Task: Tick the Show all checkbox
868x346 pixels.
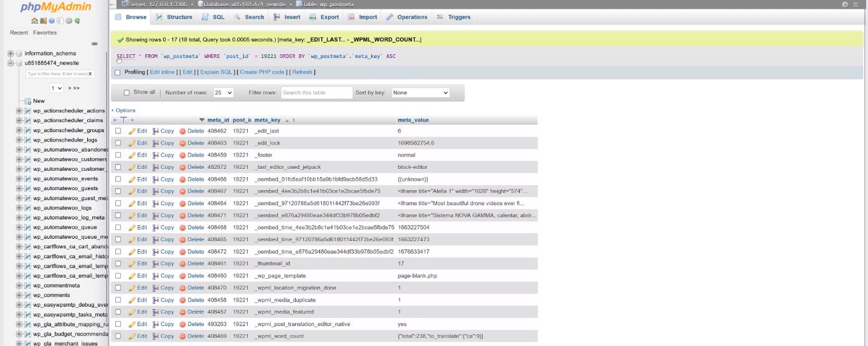Action: pos(126,92)
